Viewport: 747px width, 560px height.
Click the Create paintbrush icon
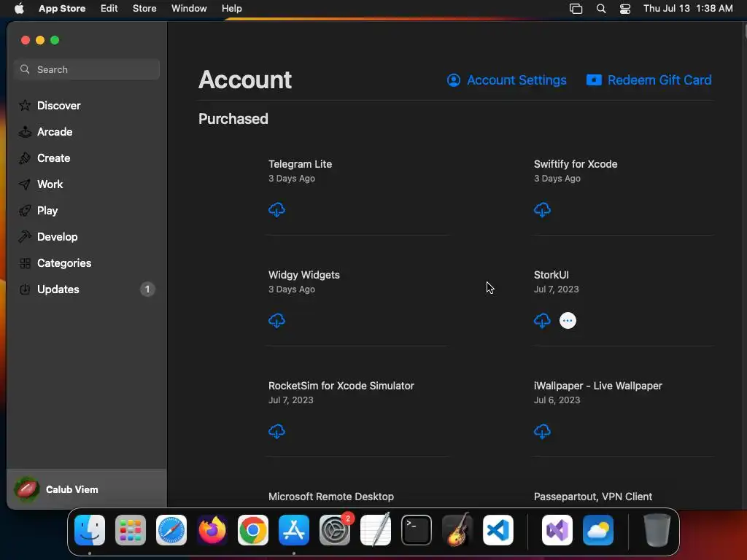(x=25, y=157)
